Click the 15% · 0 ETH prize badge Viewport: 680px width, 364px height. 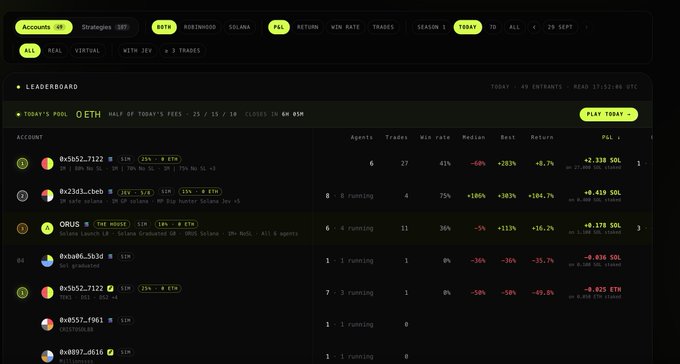(200, 192)
